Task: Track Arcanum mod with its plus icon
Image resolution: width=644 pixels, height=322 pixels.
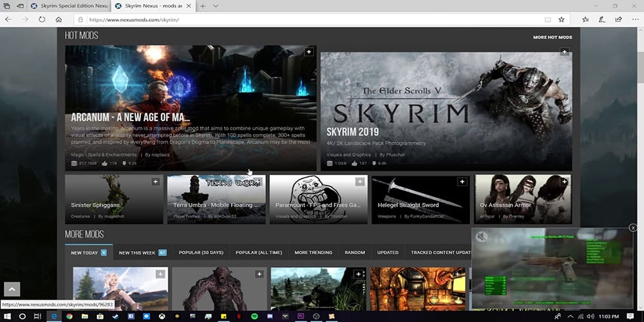Action: pyautogui.click(x=309, y=52)
